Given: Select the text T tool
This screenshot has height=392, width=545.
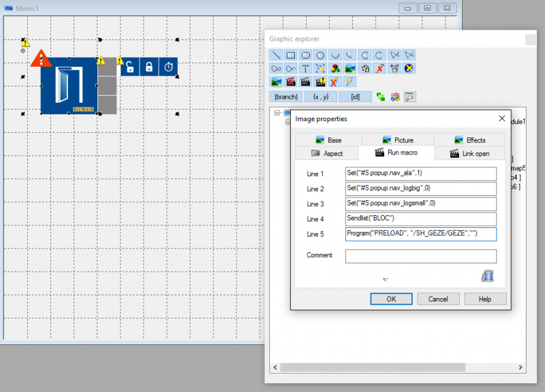Looking at the screenshot, I should [x=305, y=69].
